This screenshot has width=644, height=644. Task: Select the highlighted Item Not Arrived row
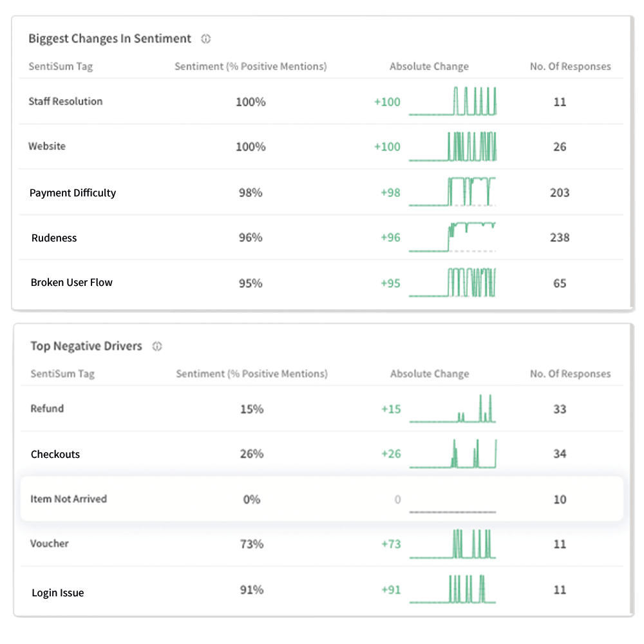tap(322, 499)
